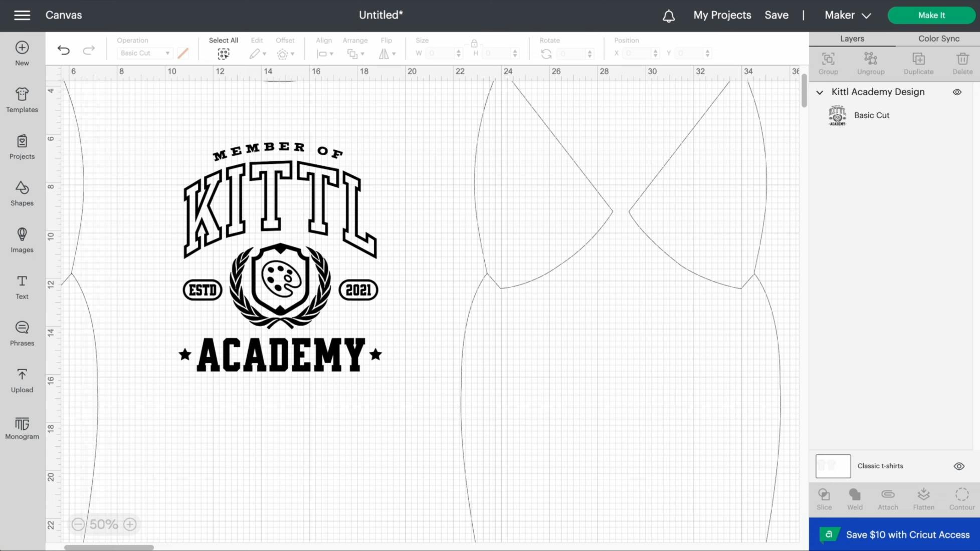
Task: Toggle visibility of Classic t-shirts template
Action: click(958, 466)
